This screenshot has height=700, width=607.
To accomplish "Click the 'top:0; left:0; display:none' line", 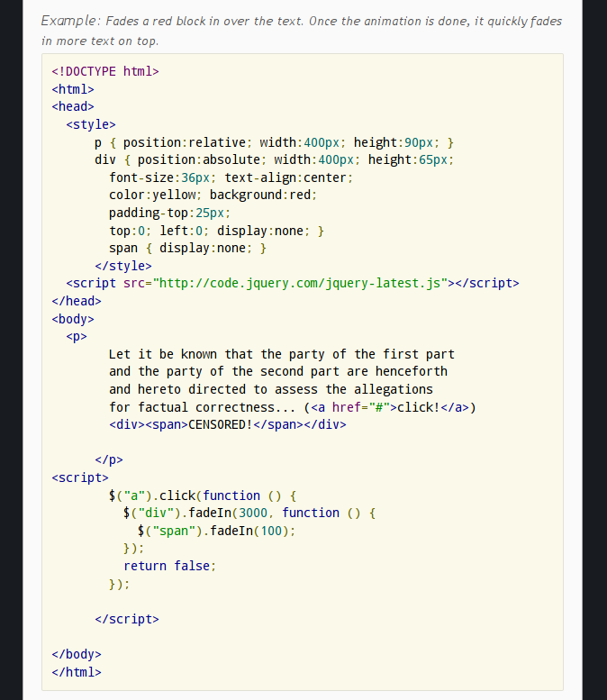I will click(216, 231).
